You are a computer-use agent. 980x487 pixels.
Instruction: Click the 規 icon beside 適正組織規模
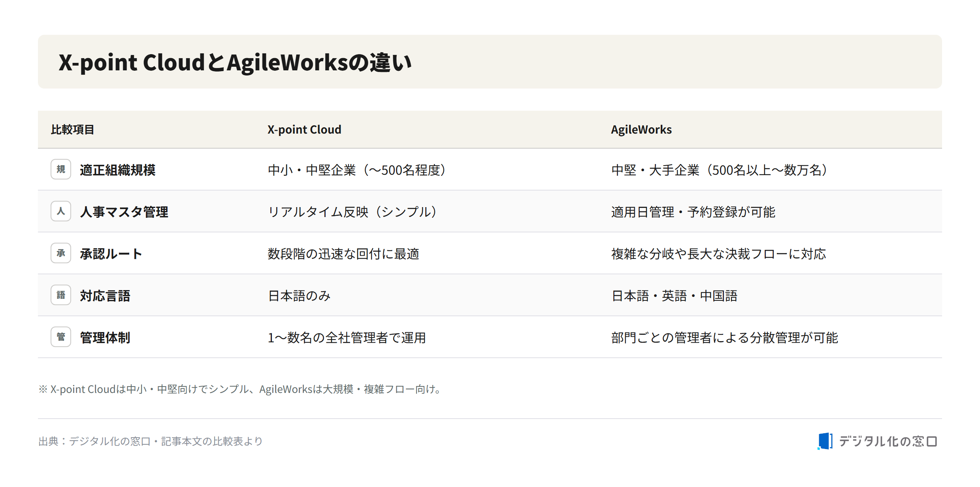coord(61,169)
